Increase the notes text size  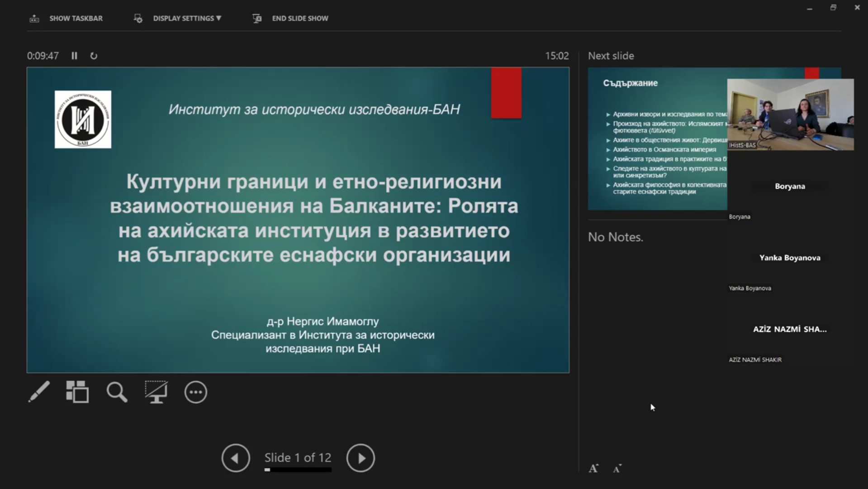click(x=593, y=469)
